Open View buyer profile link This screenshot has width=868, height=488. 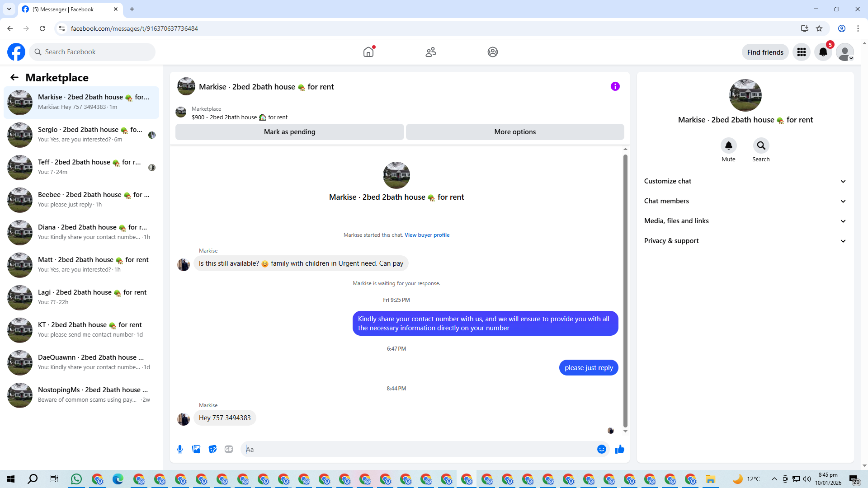427,235
